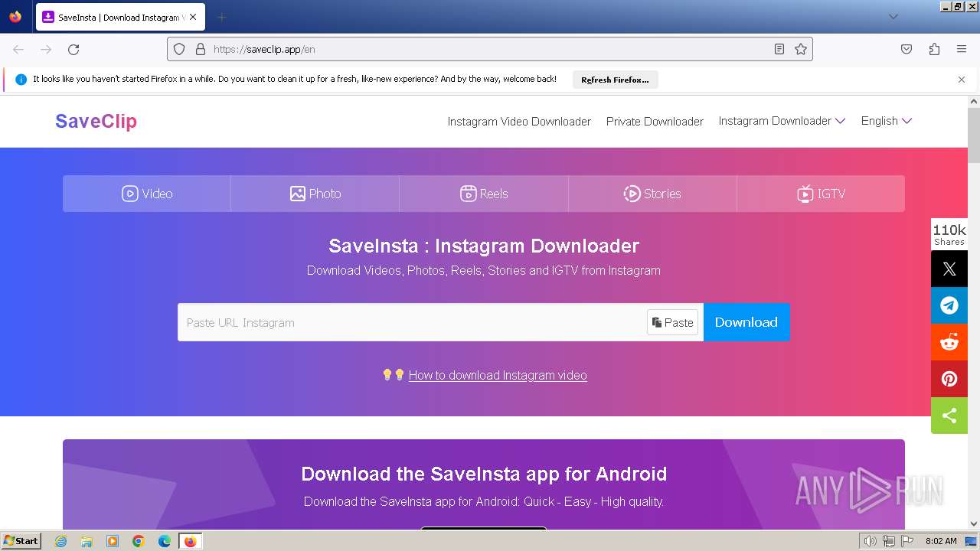Reload the current page

73,49
